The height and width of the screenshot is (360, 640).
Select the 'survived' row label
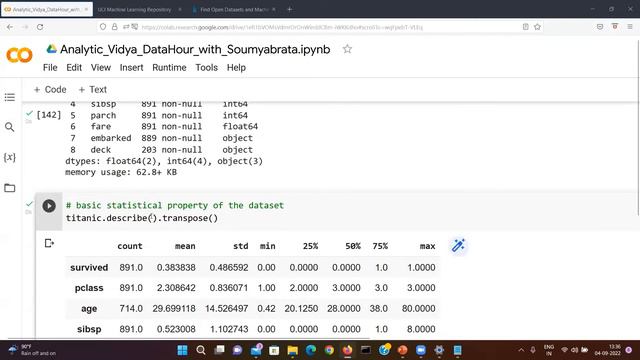click(89, 268)
